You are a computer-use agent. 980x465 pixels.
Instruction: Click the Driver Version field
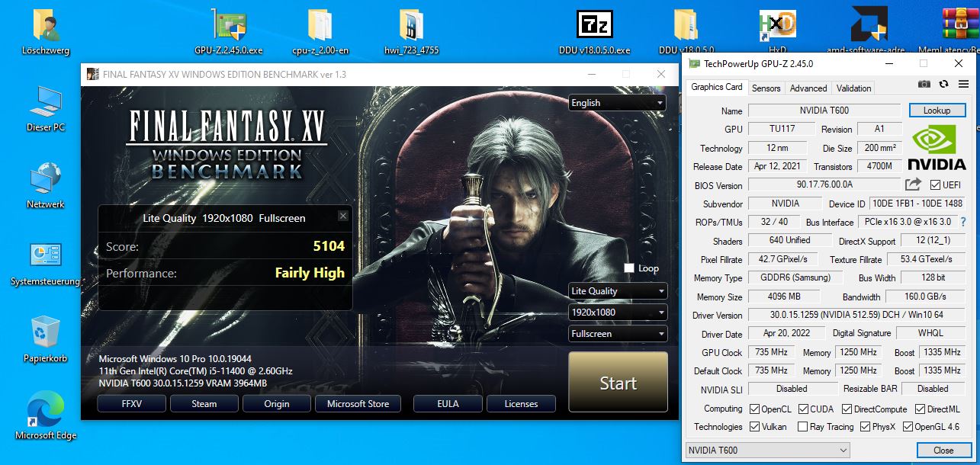click(x=856, y=315)
